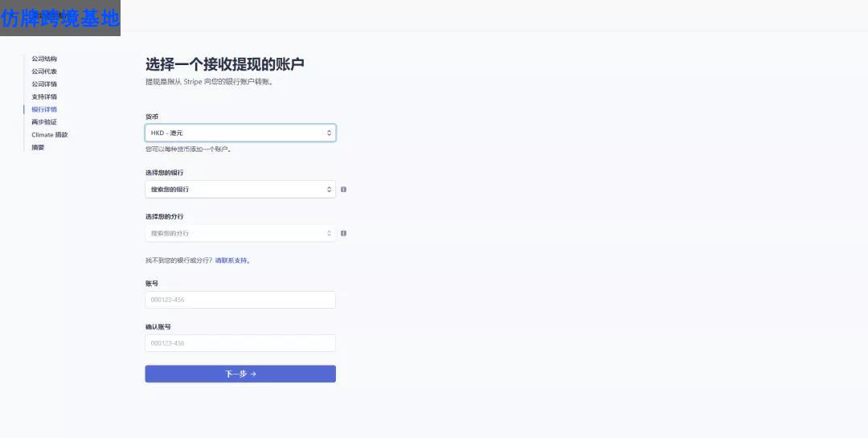Open 公司详情 step in sidebar
This screenshot has height=438, width=868.
44,84
